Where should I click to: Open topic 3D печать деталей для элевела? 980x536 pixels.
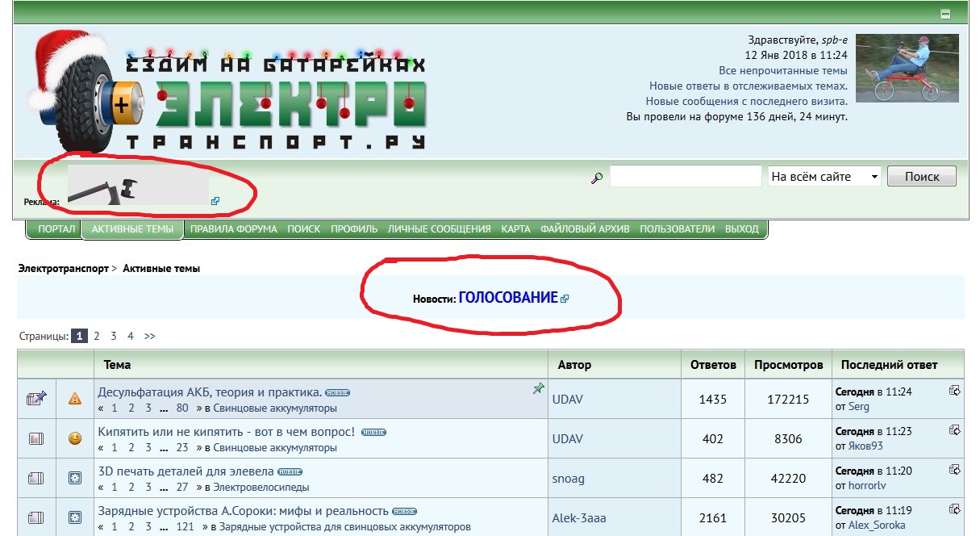(186, 471)
